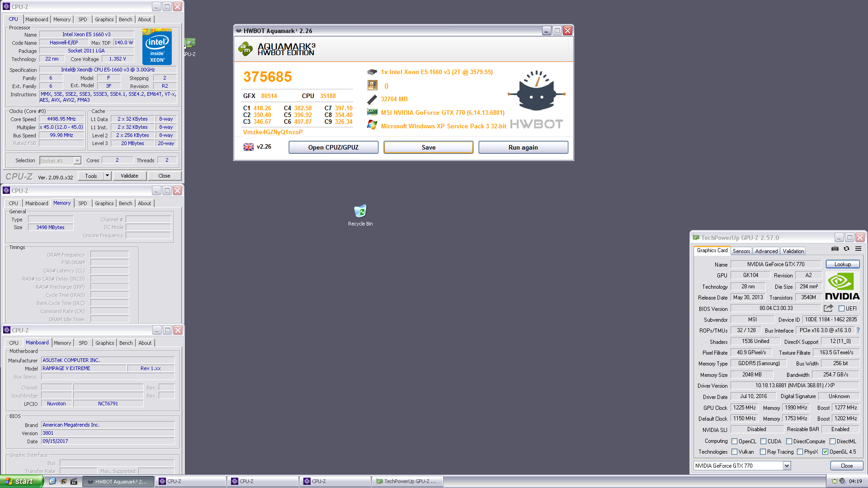Click the memory stick icon next to 32704 MB
Viewport: 868px width, 488px height.
coord(372,99)
